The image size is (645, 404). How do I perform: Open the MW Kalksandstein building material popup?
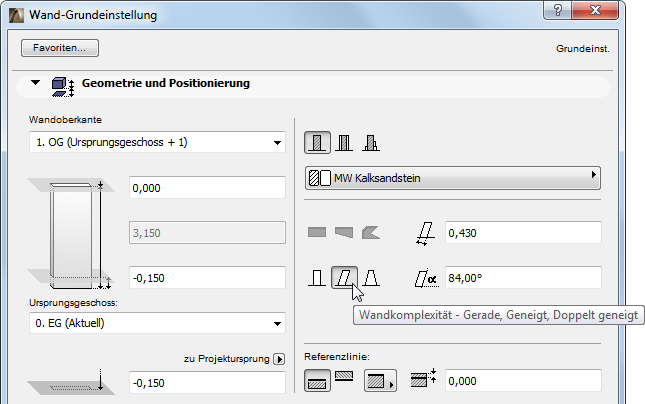tap(452, 178)
